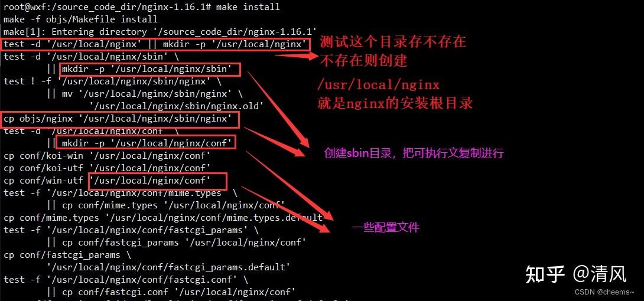Screen dimensions: 644x301
Task: Click the 'cp conf/fastcgi.conf' command line
Action: [171, 292]
